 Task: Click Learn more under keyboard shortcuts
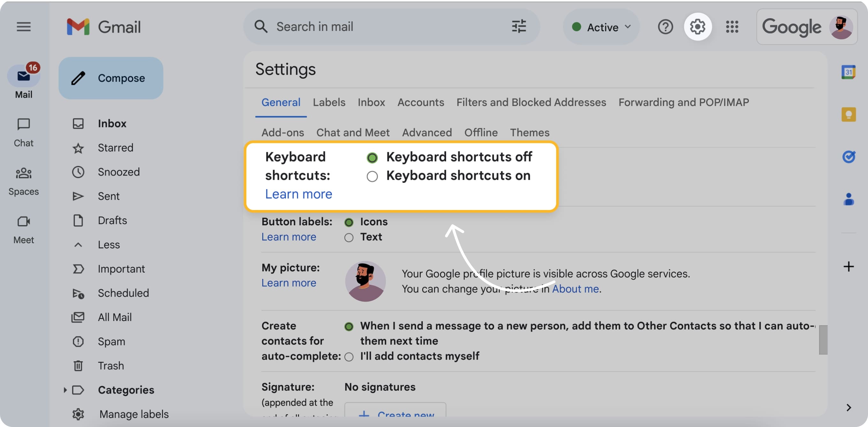299,194
